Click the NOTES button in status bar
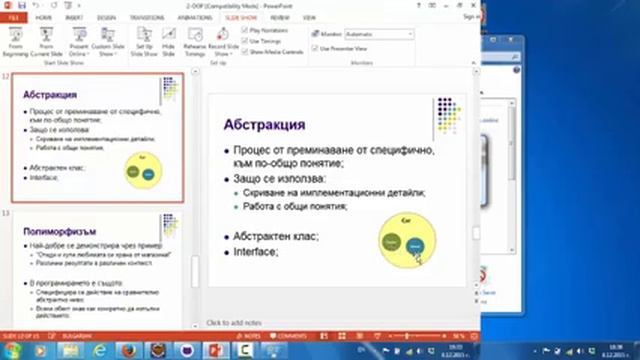The height and width of the screenshot is (360, 640). [x=249, y=336]
